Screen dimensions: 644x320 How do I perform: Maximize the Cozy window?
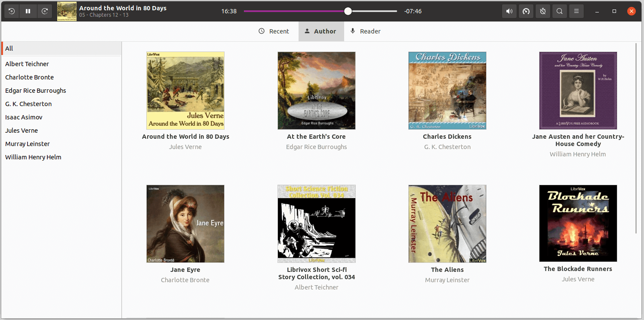[614, 11]
